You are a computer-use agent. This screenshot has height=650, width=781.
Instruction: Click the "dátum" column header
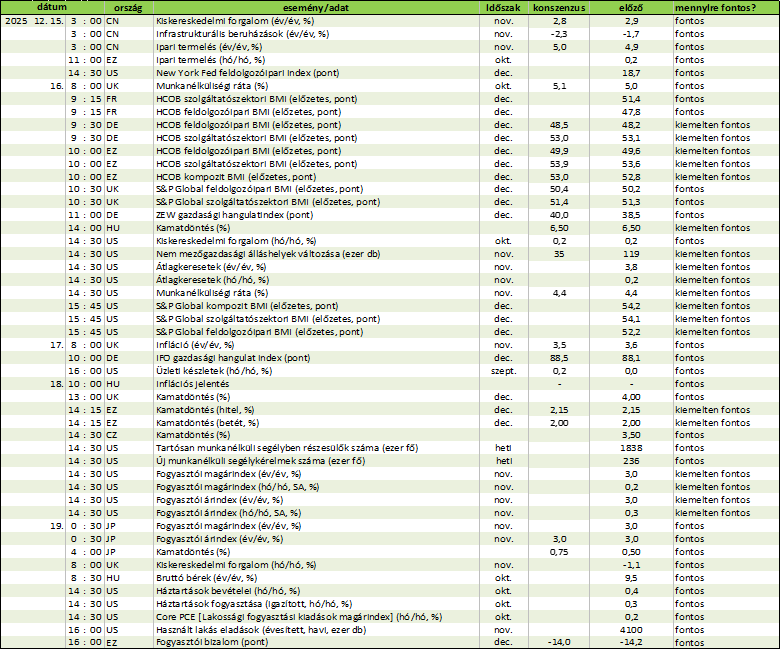click(52, 7)
